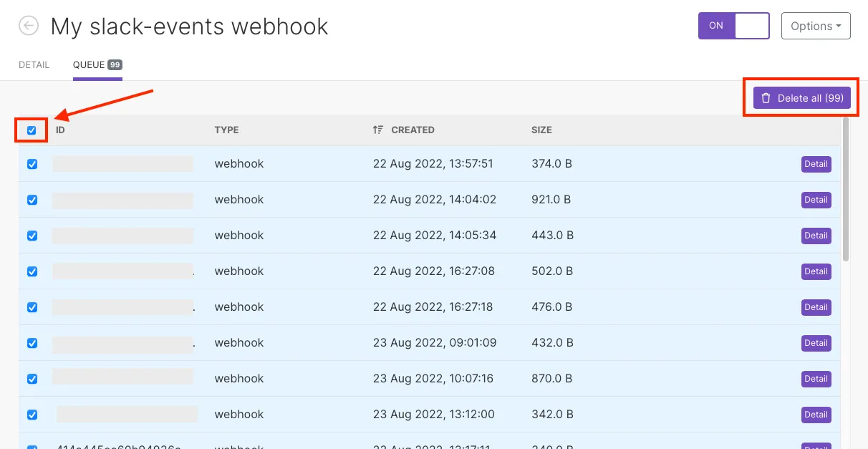Viewport: 868px width, 449px height.
Task: Uncheck the 23 Aug 10:07:16 row checkbox
Action: pos(32,379)
